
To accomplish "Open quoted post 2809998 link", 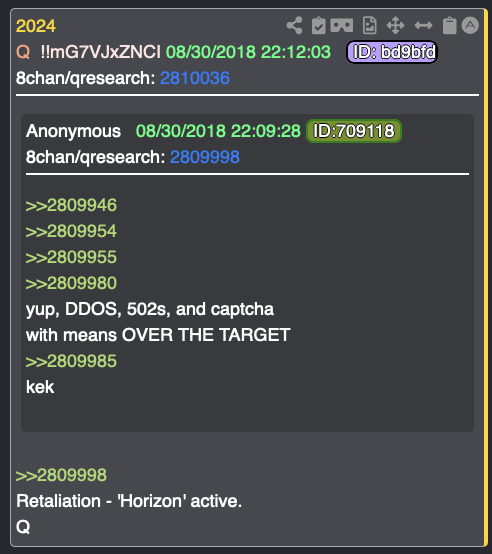I will 204,157.
